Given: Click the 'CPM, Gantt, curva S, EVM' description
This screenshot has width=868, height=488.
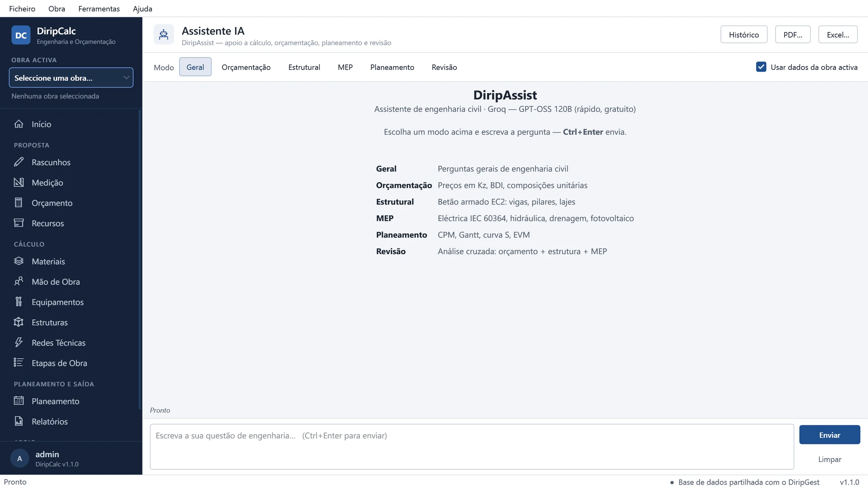Looking at the screenshot, I should 484,235.
